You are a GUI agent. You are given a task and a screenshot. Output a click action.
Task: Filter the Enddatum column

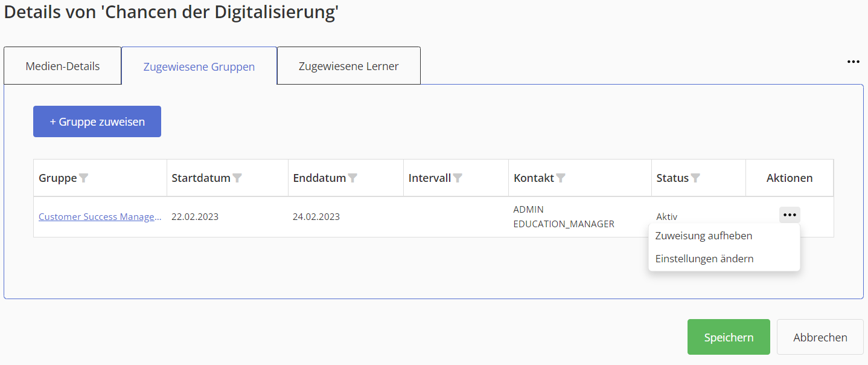[353, 178]
